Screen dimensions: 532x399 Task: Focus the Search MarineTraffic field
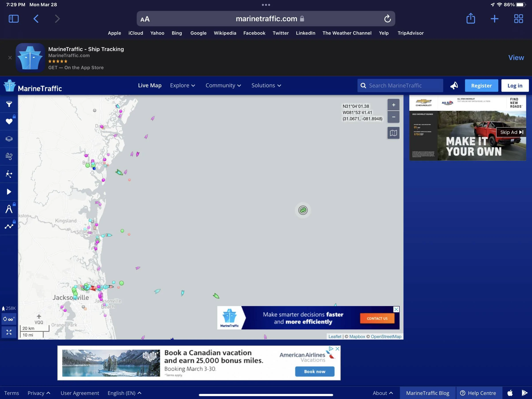pos(400,86)
